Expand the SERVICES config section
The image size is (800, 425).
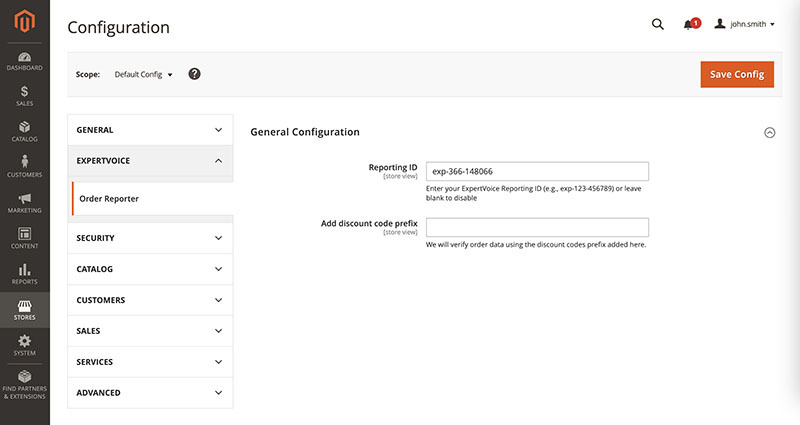pos(150,362)
